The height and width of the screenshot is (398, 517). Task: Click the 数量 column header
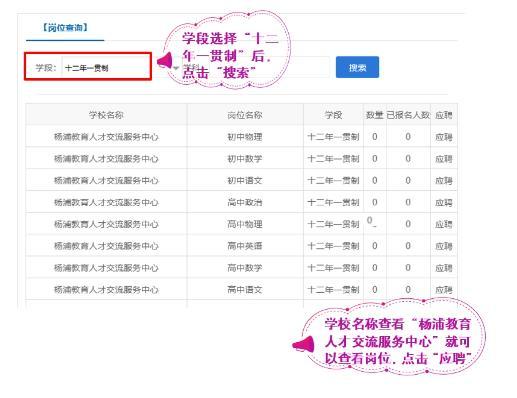point(375,115)
